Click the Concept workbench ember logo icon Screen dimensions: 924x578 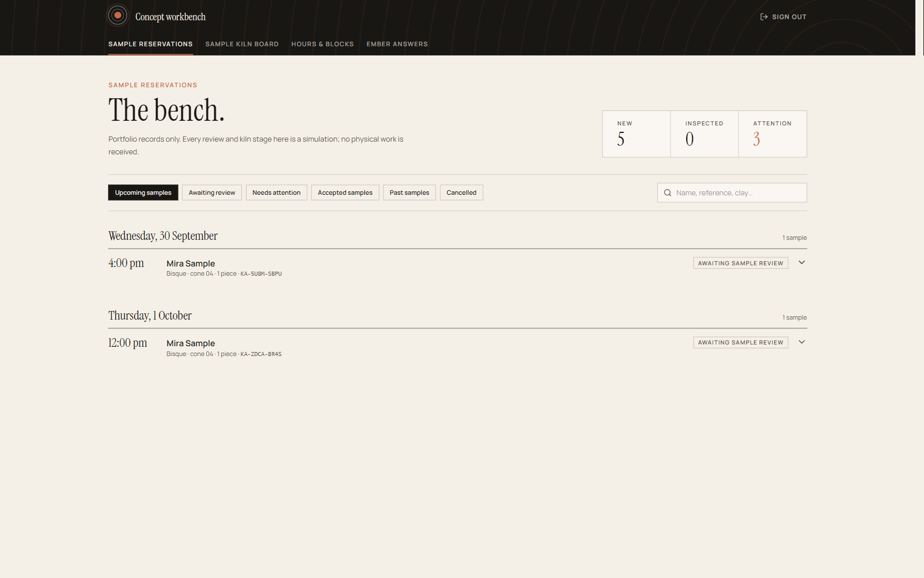[x=118, y=16]
